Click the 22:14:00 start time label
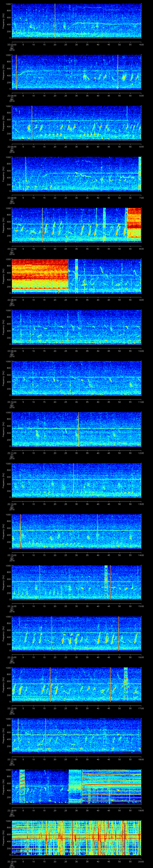The height and width of the screenshot is (868, 153). pyautogui.click(x=12, y=606)
